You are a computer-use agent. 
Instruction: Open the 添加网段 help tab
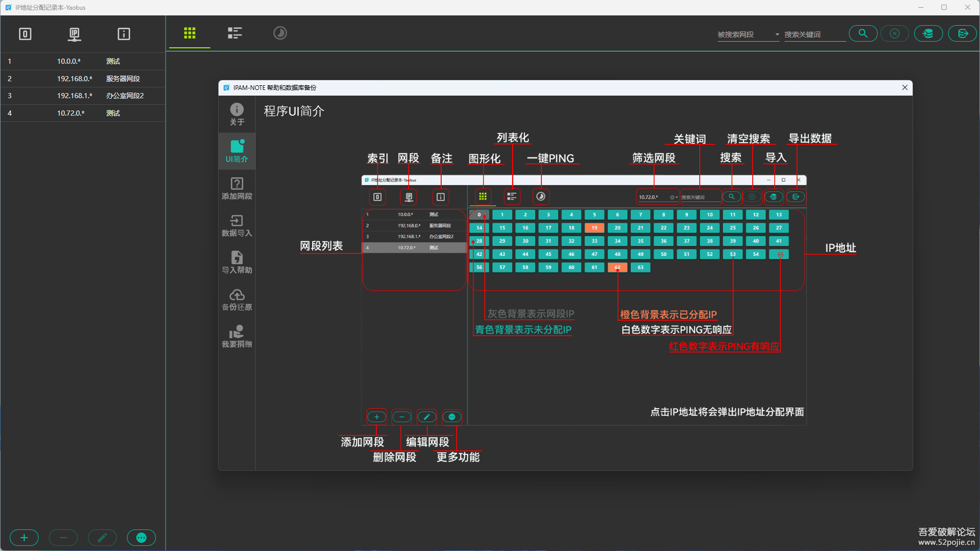pos(237,188)
